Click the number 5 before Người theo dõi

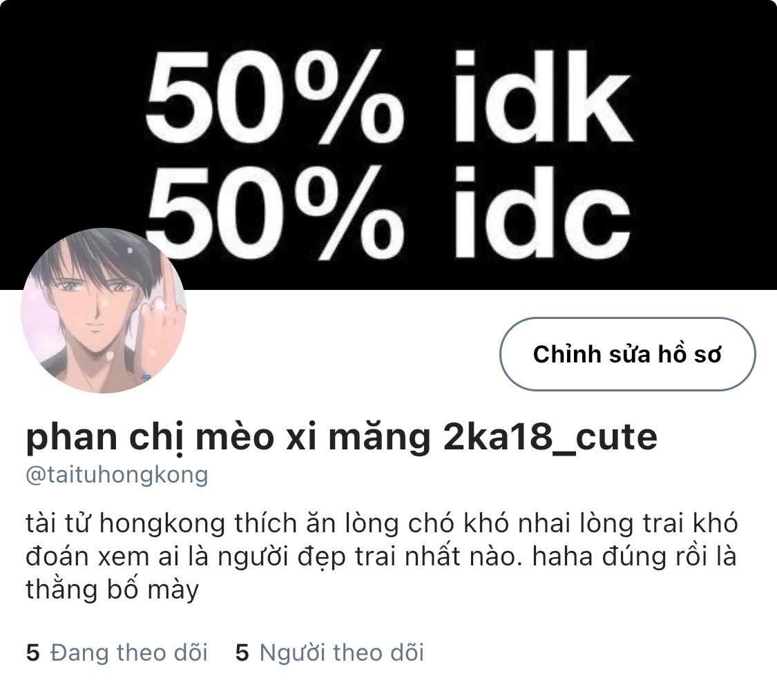pyautogui.click(x=242, y=652)
